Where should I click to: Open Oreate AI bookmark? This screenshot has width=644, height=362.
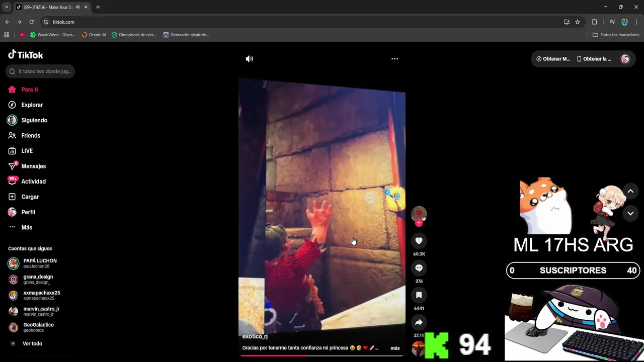(94, 35)
